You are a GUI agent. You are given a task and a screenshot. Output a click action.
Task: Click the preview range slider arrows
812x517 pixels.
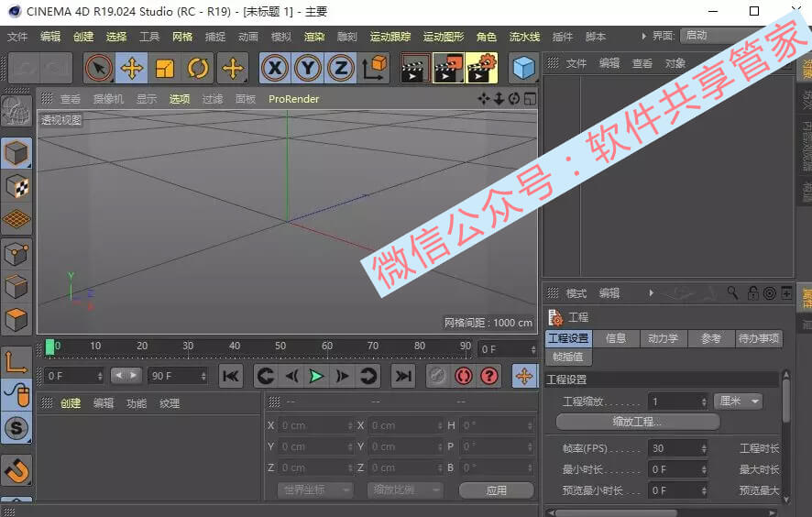click(126, 376)
